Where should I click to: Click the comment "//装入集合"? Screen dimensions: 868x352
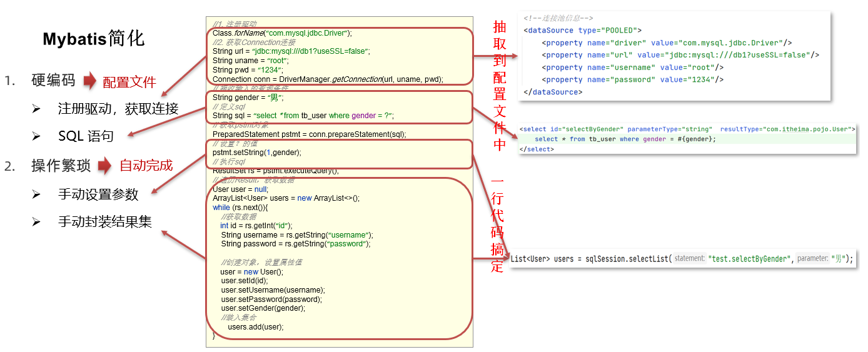[239, 318]
